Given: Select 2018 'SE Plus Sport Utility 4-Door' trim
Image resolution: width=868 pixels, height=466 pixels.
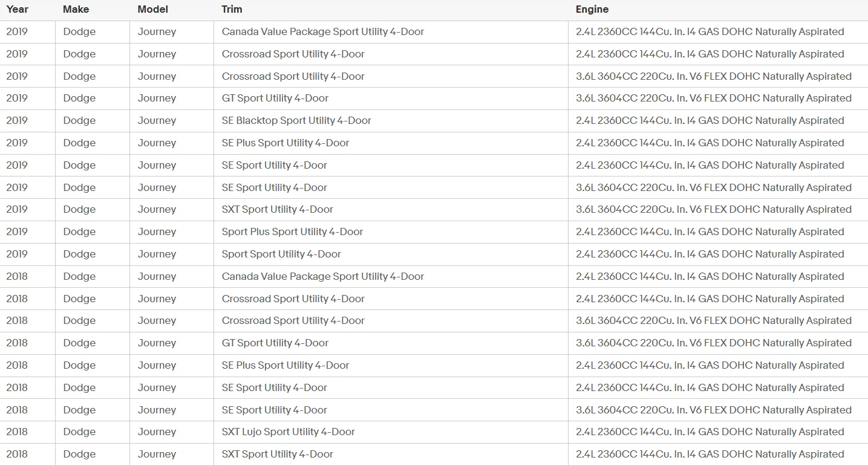Looking at the screenshot, I should click(286, 365).
